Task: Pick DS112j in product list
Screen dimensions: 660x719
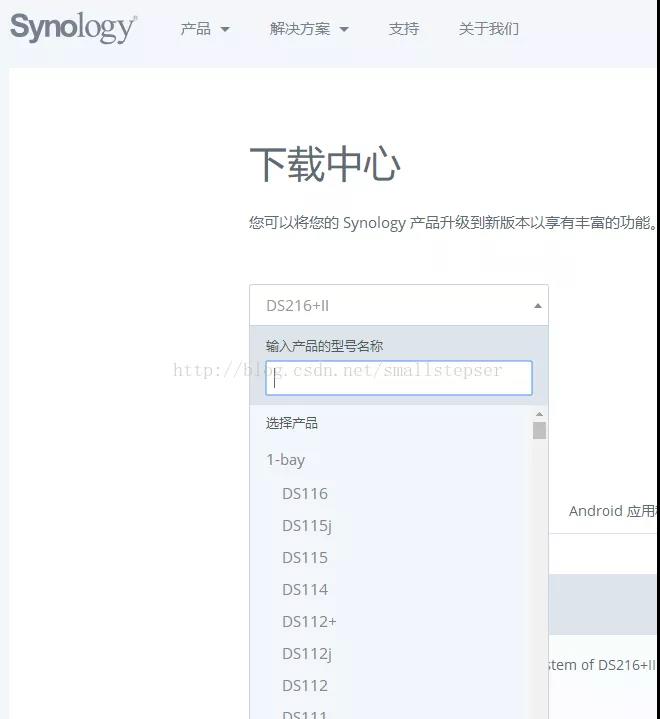Action: [307, 654]
